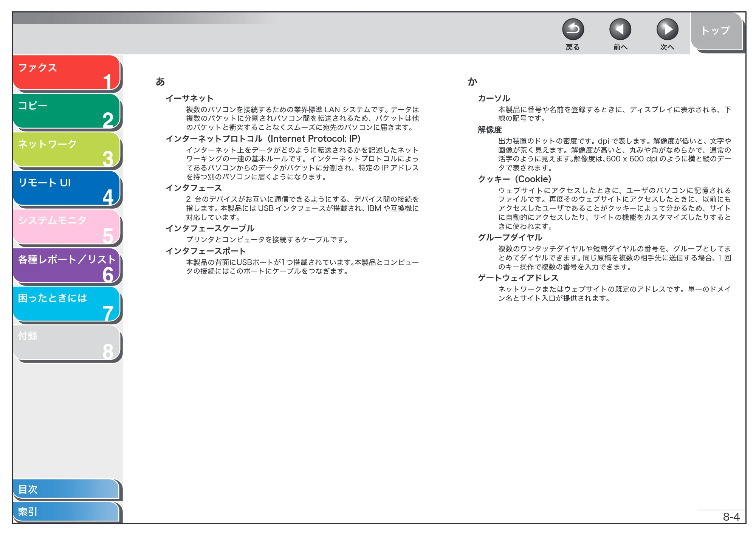Click the 前へ (previous page) arrow icon
The image size is (756, 535).
click(x=620, y=29)
